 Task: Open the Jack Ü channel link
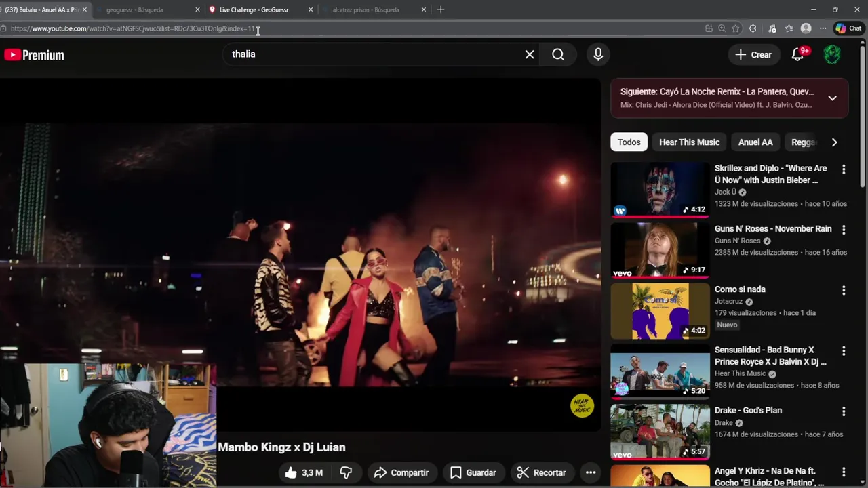tap(725, 192)
